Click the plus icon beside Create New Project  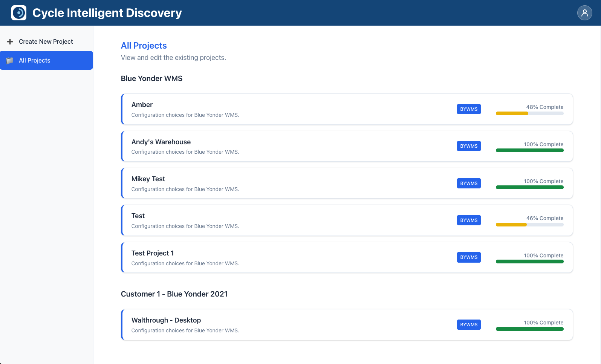click(10, 41)
